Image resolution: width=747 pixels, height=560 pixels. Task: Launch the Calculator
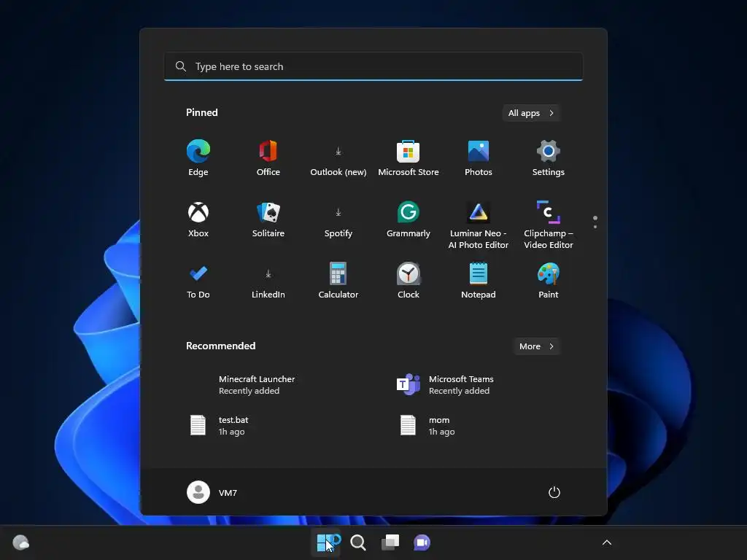pyautogui.click(x=338, y=281)
